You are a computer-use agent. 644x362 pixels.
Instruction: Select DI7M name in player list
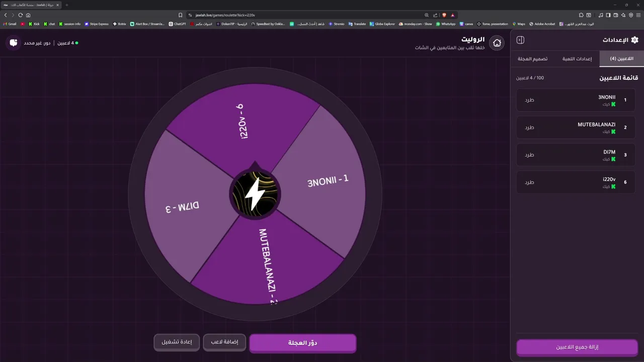(610, 152)
